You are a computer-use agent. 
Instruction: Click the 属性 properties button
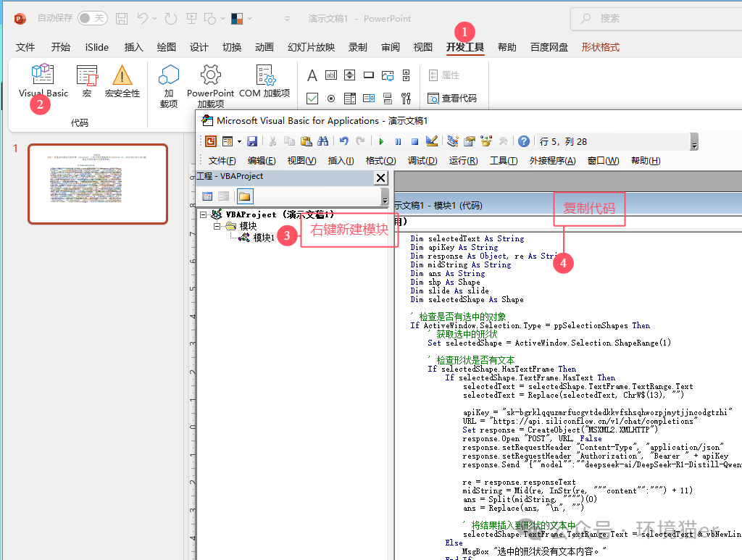coord(444,75)
